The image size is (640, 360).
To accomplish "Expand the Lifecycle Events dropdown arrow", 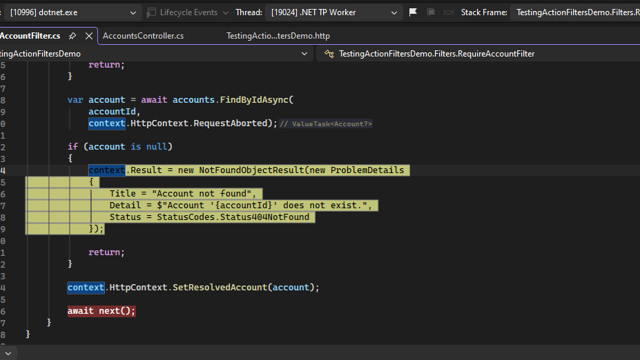I will click(x=226, y=13).
